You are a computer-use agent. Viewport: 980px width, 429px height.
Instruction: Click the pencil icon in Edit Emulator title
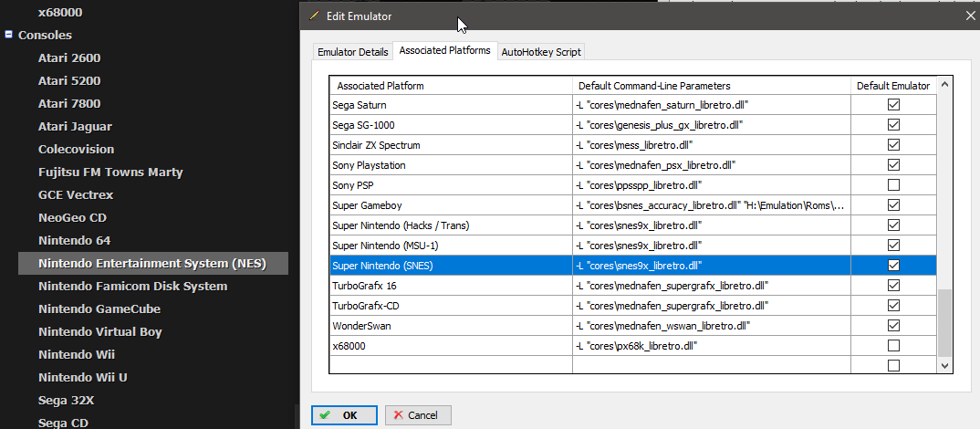315,16
